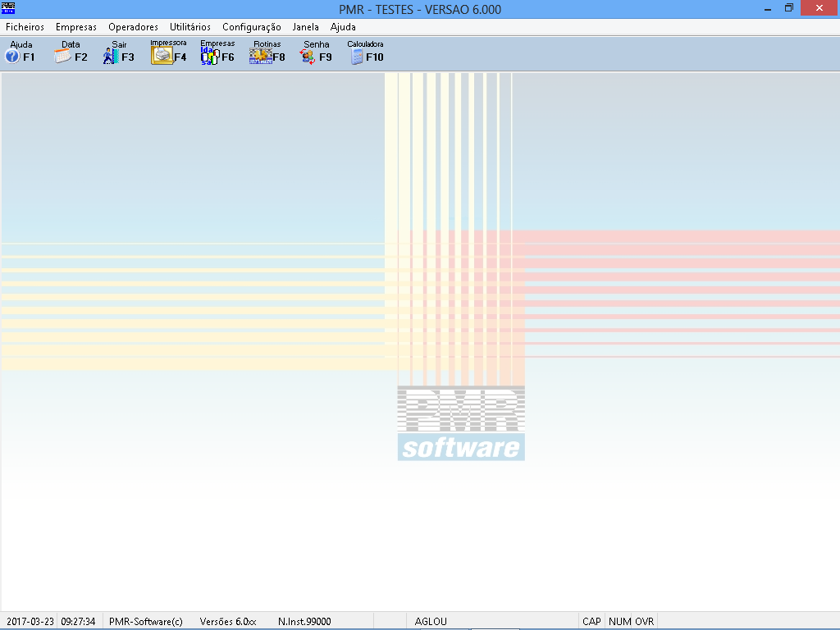The height and width of the screenshot is (630, 840).
Task: Click the Data F2 calendar icon
Action: tap(71, 52)
